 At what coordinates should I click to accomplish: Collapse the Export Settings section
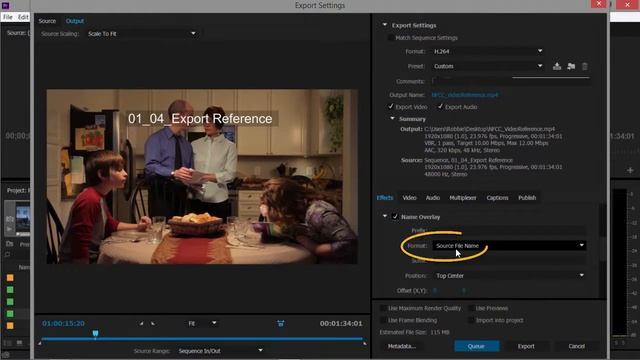pos(384,25)
